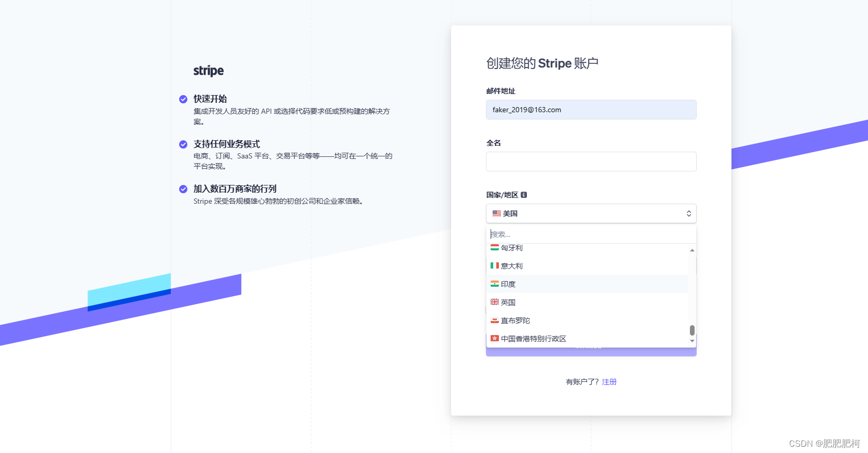The image size is (868, 453).
Task: Choose 印度 in the country list
Action: (x=588, y=284)
